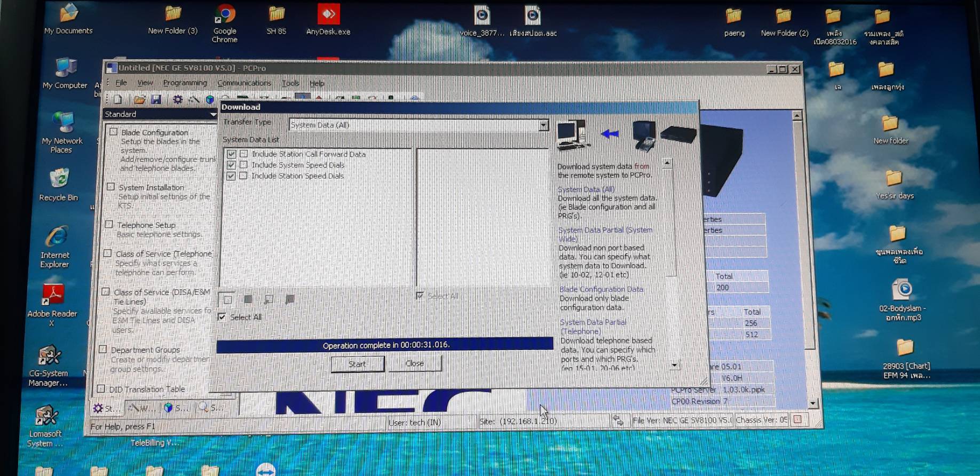The width and height of the screenshot is (980, 476).
Task: Open the Programming menu
Action: pyautogui.click(x=185, y=83)
